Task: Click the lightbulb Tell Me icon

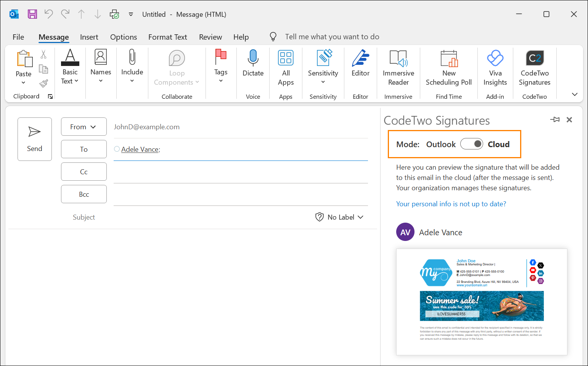Action: tap(273, 37)
